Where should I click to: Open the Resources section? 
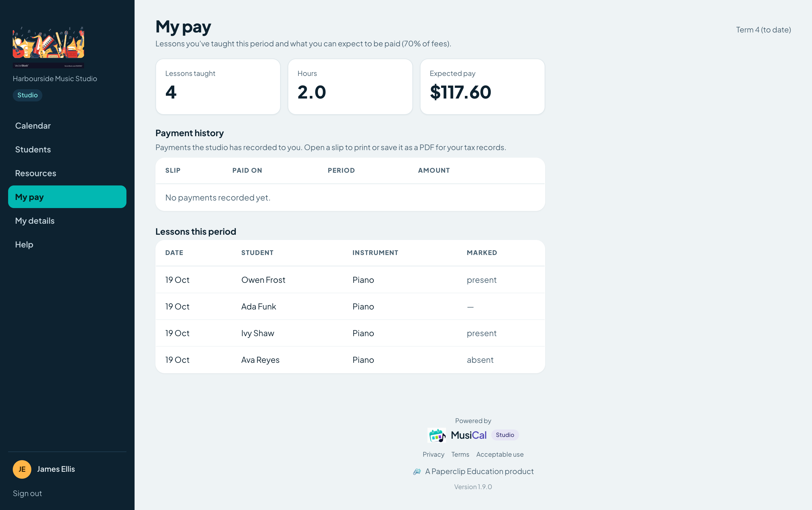(x=67, y=173)
